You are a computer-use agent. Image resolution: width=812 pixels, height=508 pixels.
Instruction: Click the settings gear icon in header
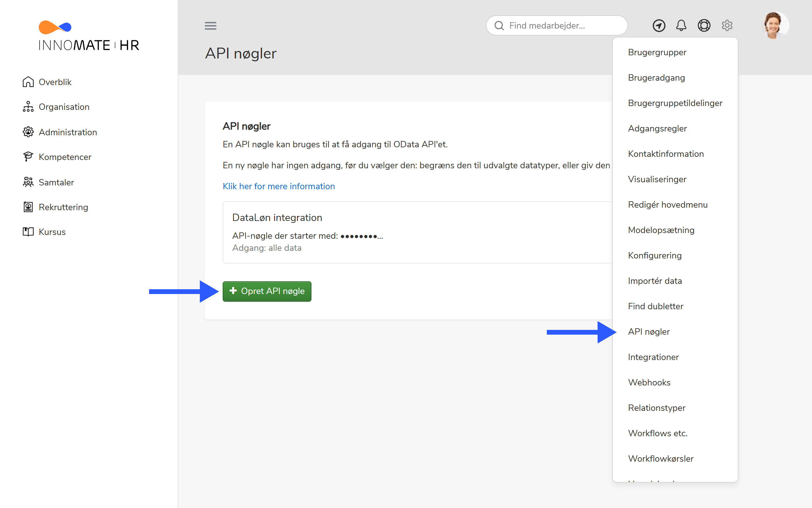727,25
